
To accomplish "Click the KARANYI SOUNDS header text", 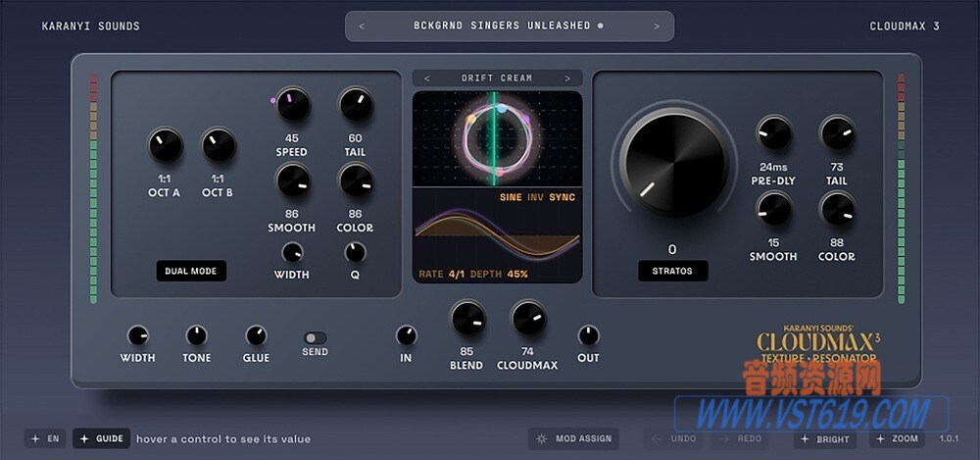I will [x=90, y=26].
